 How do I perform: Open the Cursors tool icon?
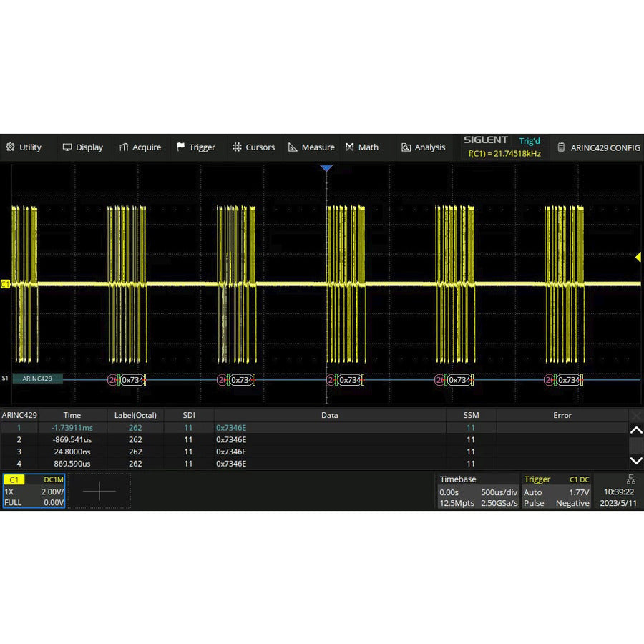click(237, 147)
